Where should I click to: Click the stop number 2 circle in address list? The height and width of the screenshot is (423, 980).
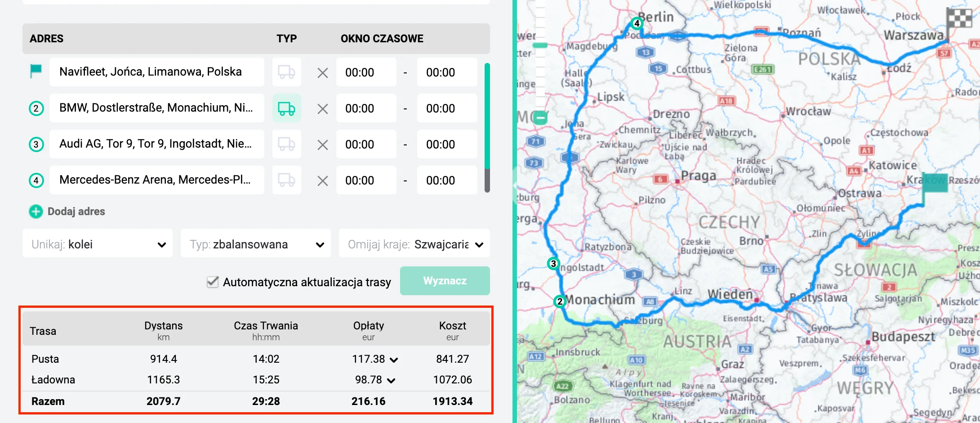point(36,108)
